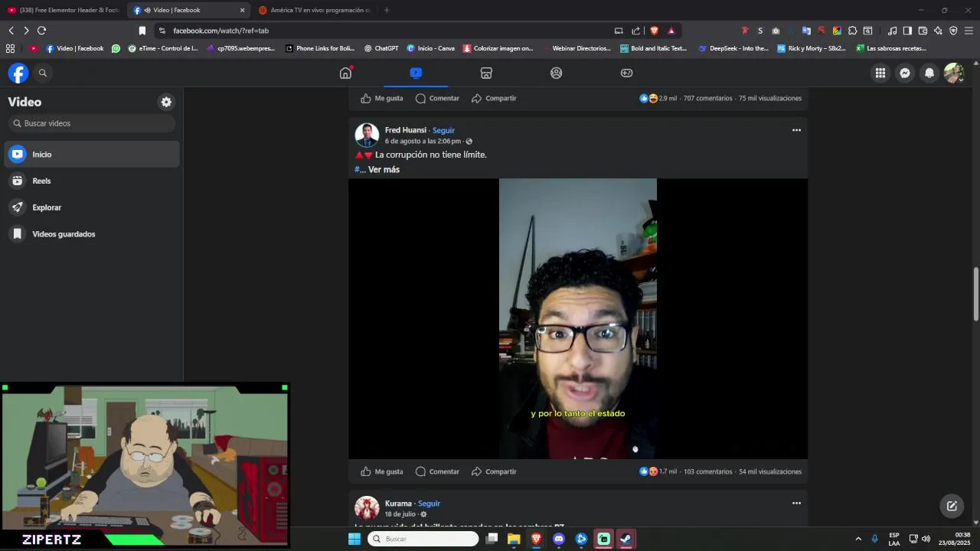
Task: Follow Fred Huansi with Seguir link
Action: click(x=443, y=130)
